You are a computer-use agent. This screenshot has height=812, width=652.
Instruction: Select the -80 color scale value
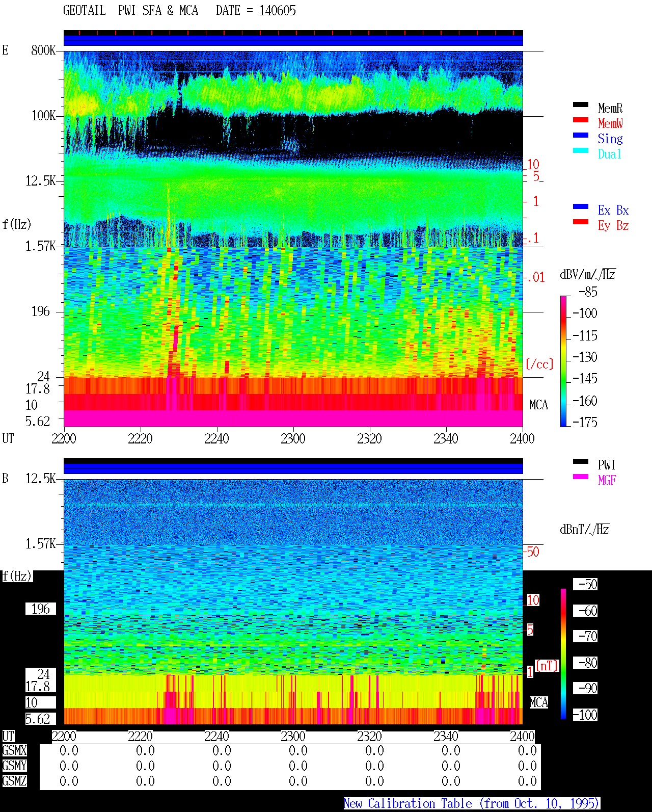586,663
